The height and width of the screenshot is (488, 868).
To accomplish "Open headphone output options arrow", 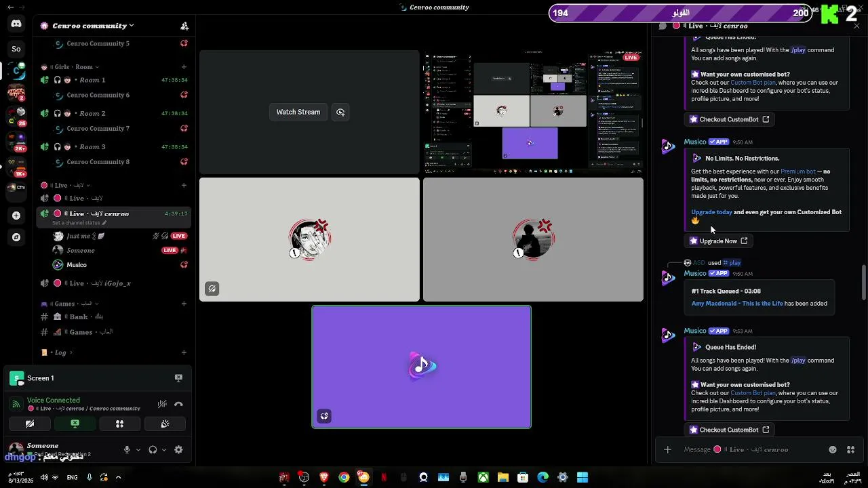I will tap(163, 449).
